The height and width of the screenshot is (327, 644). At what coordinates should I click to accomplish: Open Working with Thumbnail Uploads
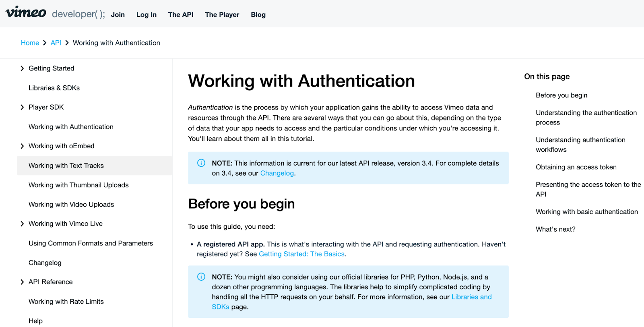[x=78, y=185]
